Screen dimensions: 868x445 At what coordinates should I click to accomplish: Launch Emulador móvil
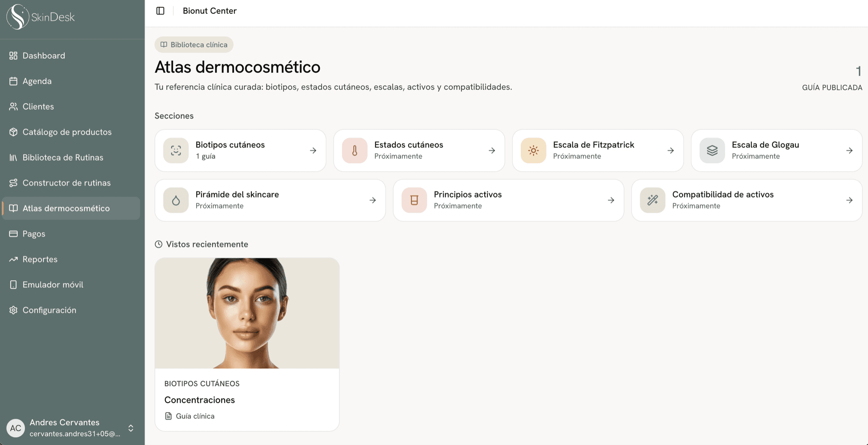71,285
